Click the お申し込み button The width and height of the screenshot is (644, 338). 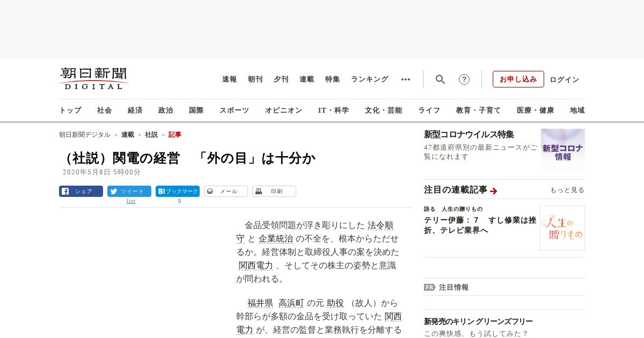(x=518, y=79)
